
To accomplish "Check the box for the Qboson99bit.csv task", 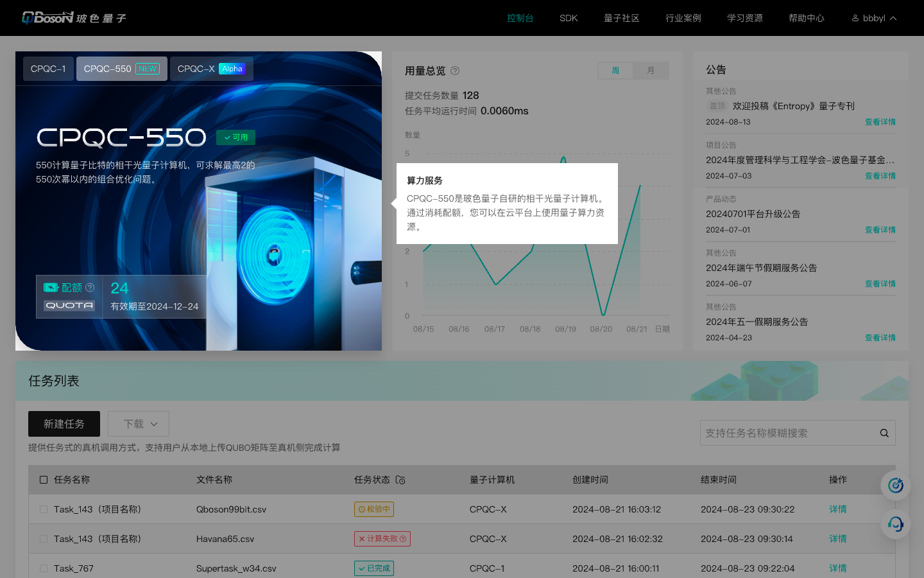I will click(x=44, y=509).
